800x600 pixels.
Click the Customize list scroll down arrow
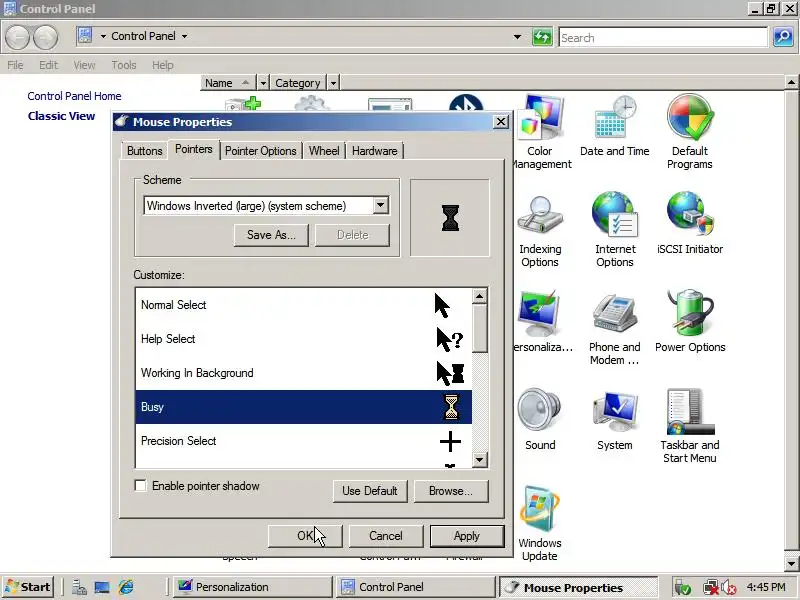coord(479,460)
